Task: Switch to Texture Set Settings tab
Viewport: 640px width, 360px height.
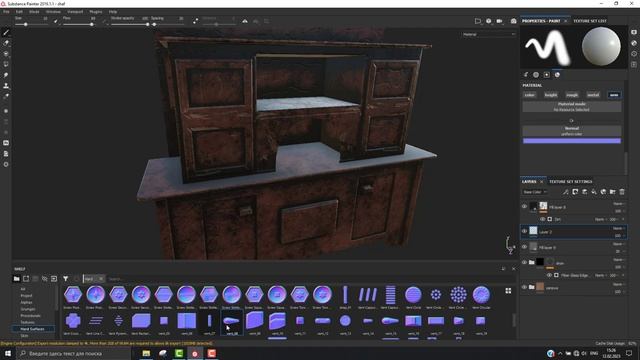Action: (x=570, y=182)
